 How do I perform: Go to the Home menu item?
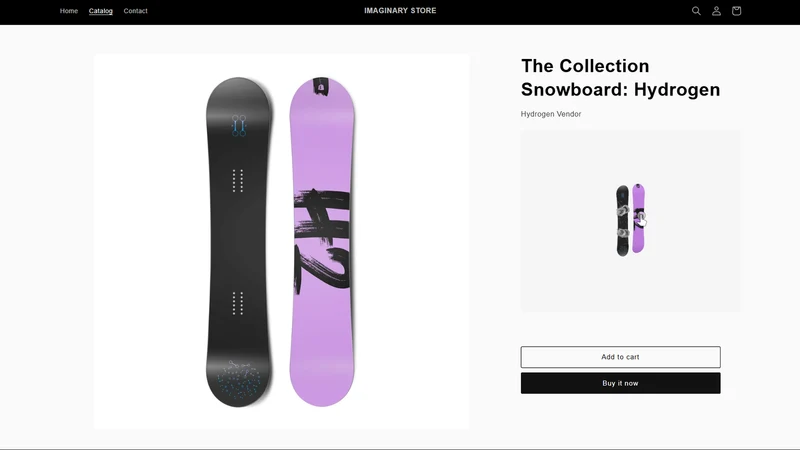69,11
